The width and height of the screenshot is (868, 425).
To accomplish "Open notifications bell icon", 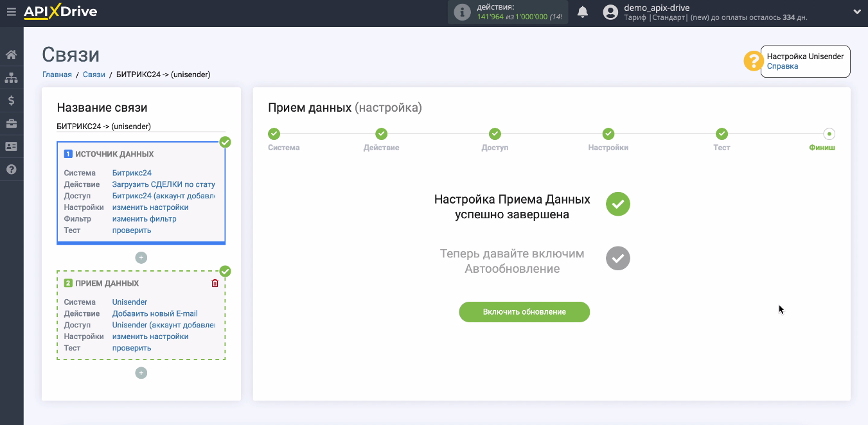I will [x=583, y=12].
